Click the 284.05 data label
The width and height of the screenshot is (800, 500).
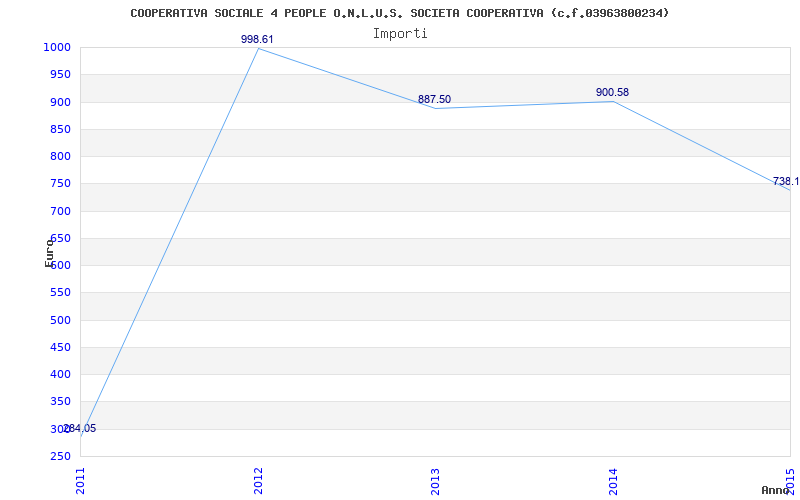(x=80, y=428)
